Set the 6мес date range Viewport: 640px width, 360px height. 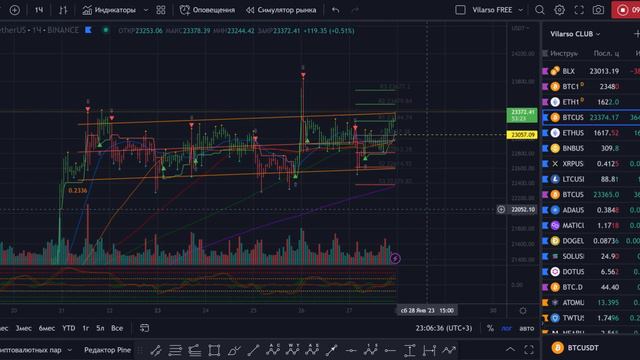[x=47, y=328]
